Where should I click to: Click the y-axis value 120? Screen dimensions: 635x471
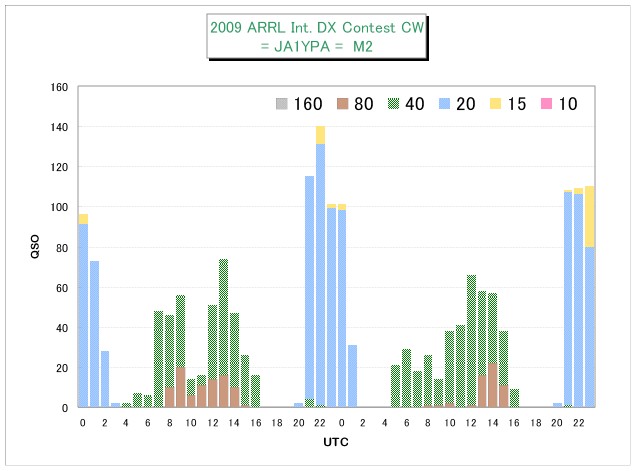pyautogui.click(x=59, y=167)
